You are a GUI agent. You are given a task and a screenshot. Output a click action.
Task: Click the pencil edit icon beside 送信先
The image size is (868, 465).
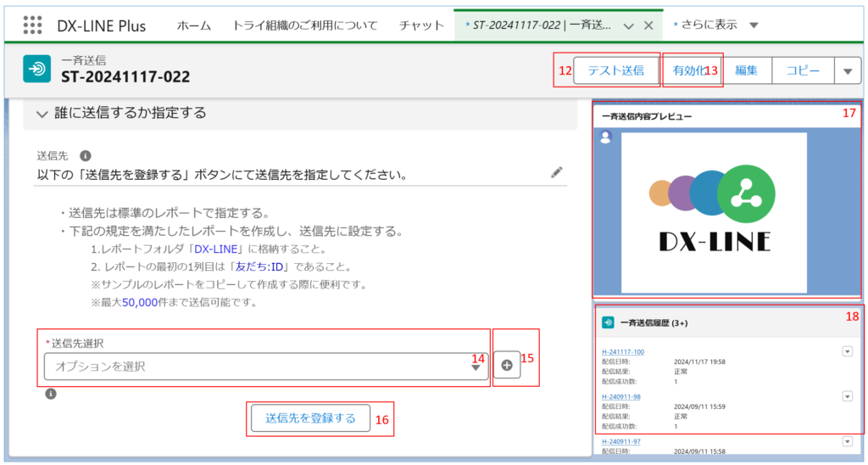click(x=556, y=172)
